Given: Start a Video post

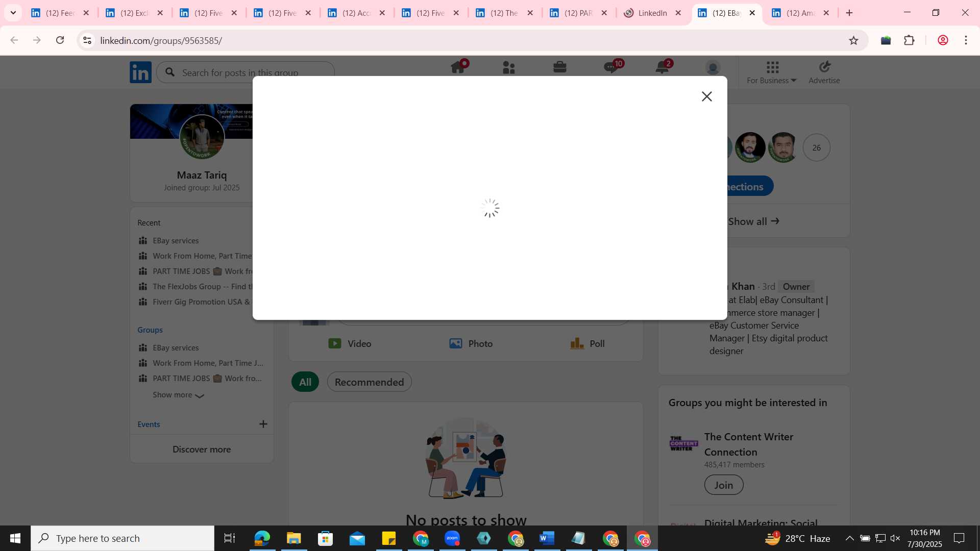Looking at the screenshot, I should pos(350,343).
